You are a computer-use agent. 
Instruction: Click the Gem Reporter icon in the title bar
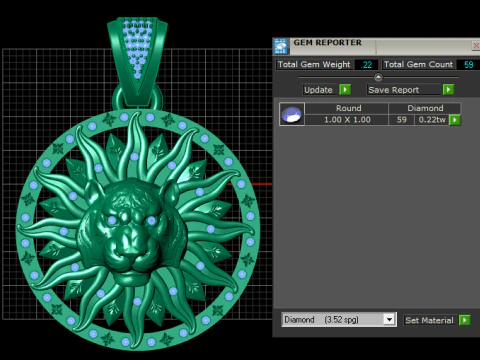tap(281, 46)
